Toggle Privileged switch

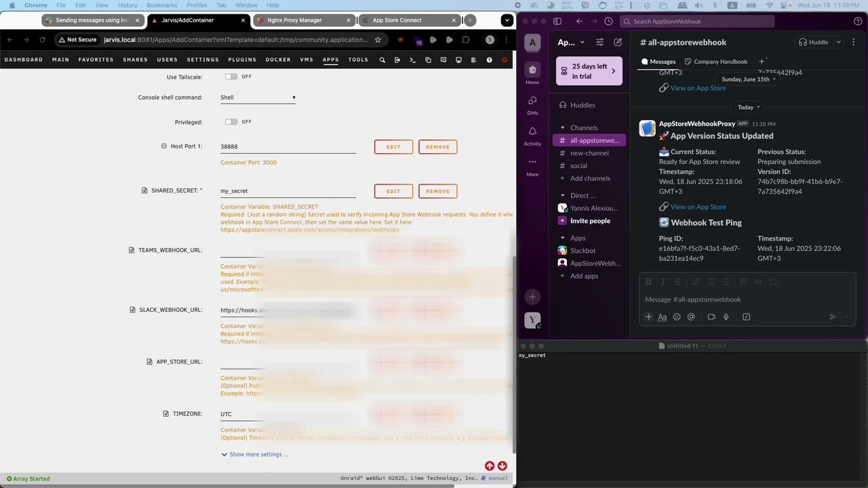pyautogui.click(x=231, y=122)
